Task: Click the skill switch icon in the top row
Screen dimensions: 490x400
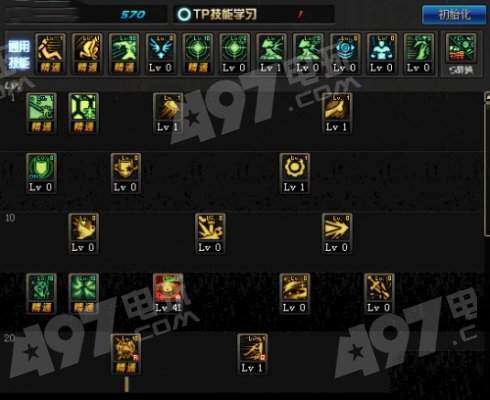Action: point(461,55)
